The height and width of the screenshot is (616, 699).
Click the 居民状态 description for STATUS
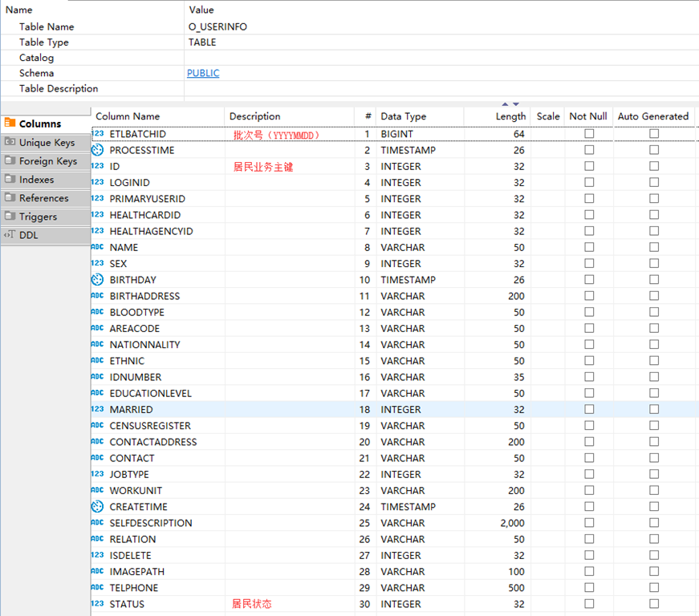252,604
